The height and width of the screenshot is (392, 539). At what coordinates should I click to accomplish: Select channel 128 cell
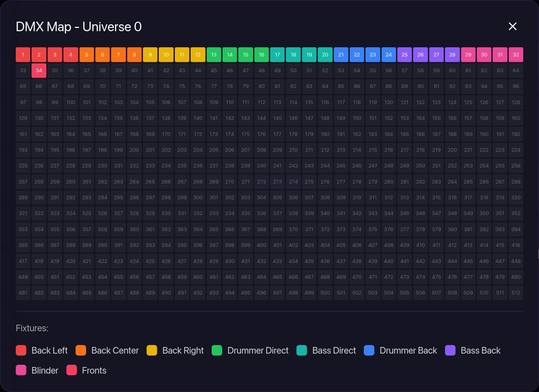tap(516, 102)
